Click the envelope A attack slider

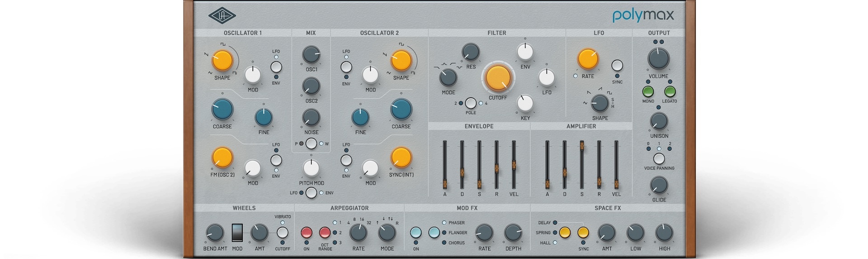(x=445, y=165)
